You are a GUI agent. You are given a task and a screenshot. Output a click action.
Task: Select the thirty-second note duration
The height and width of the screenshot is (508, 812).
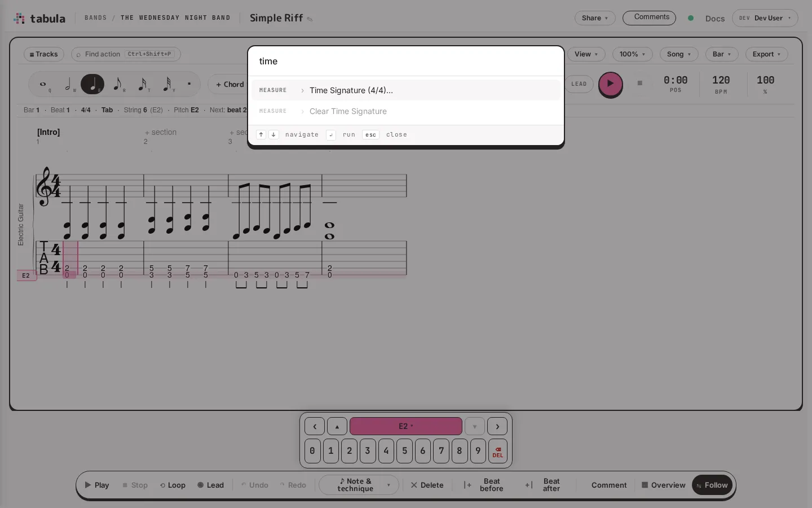[x=167, y=85]
